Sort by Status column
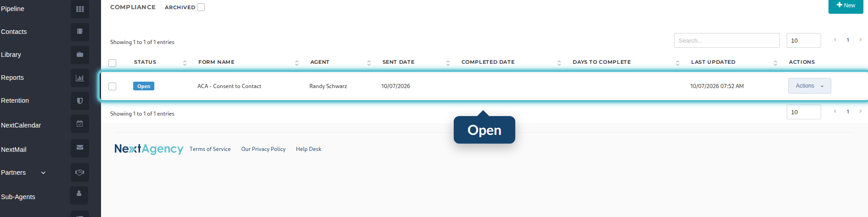This screenshot has width=868, height=217. 185,63
